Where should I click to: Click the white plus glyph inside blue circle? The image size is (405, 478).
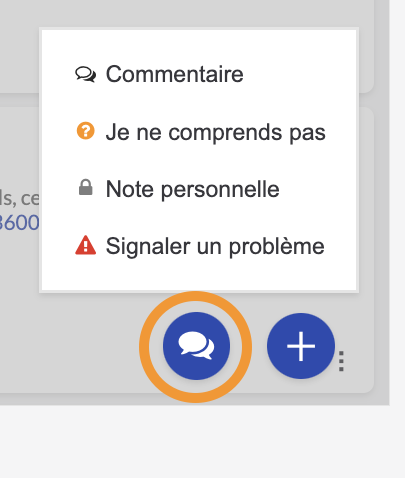(301, 346)
